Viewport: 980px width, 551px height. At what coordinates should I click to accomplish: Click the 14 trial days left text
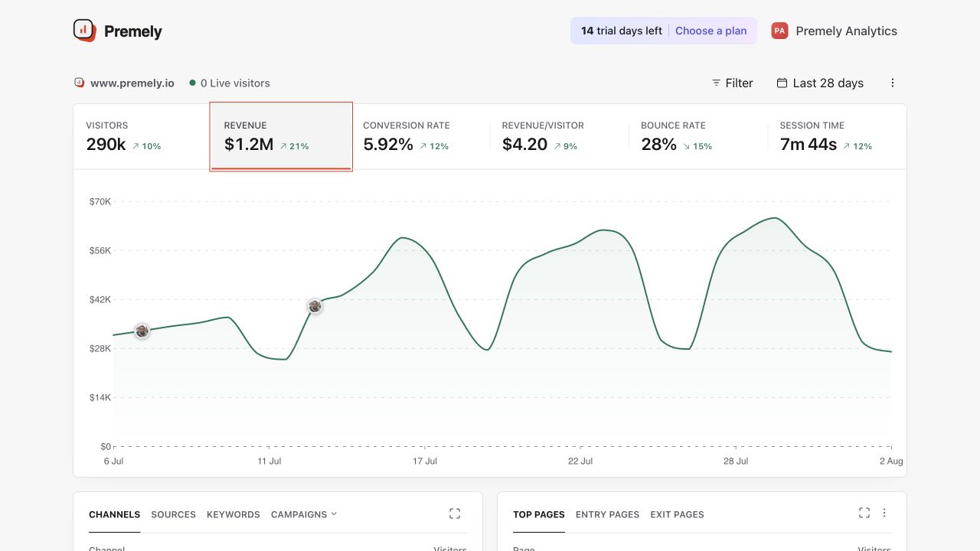click(622, 31)
